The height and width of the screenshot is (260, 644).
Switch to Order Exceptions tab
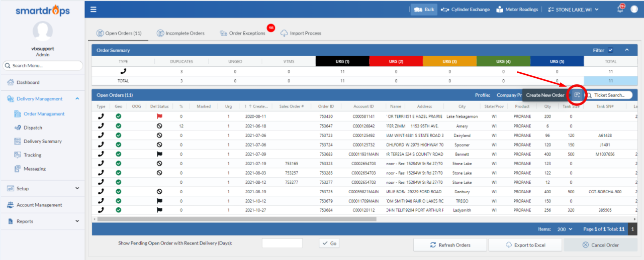tap(243, 33)
